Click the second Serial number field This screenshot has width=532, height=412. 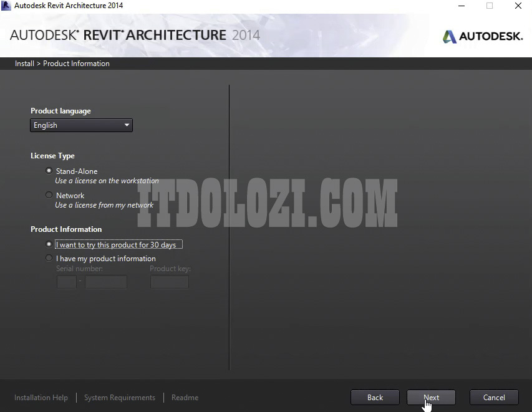(105, 282)
